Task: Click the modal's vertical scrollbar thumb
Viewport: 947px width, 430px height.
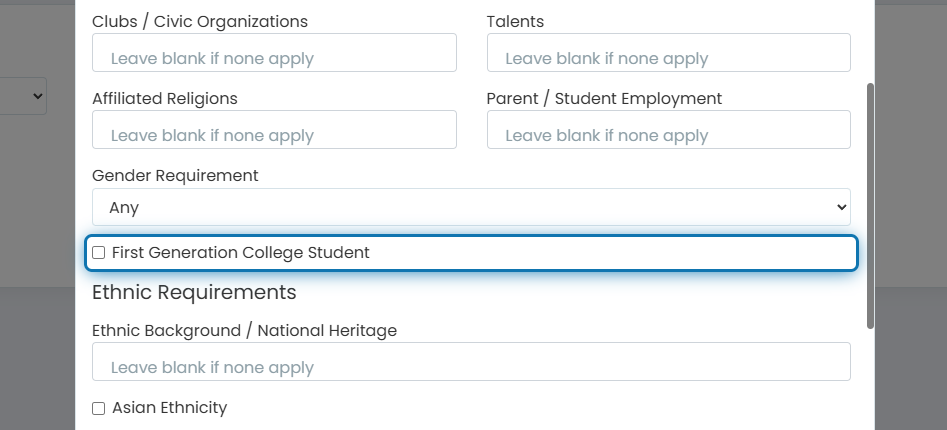Action: (x=870, y=206)
